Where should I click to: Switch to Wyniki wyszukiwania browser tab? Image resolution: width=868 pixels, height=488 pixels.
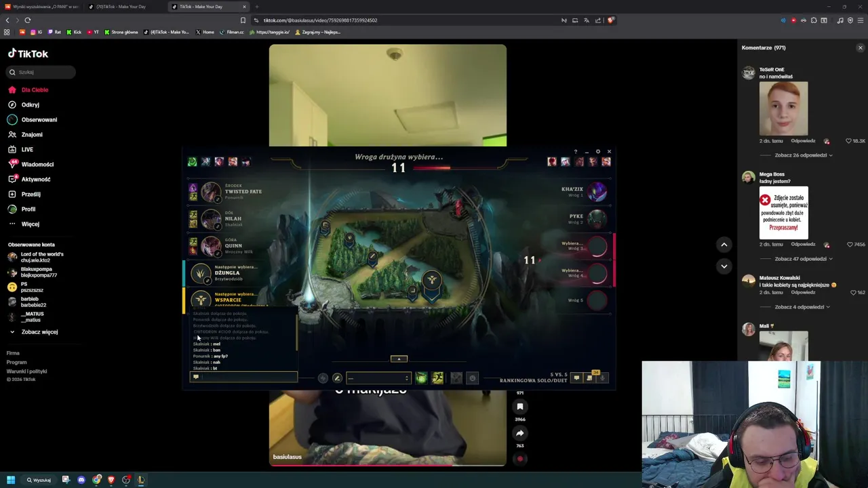pyautogui.click(x=42, y=7)
